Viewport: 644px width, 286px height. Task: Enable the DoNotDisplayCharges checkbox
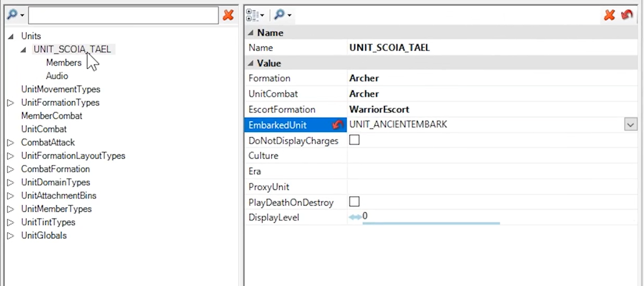(x=354, y=140)
